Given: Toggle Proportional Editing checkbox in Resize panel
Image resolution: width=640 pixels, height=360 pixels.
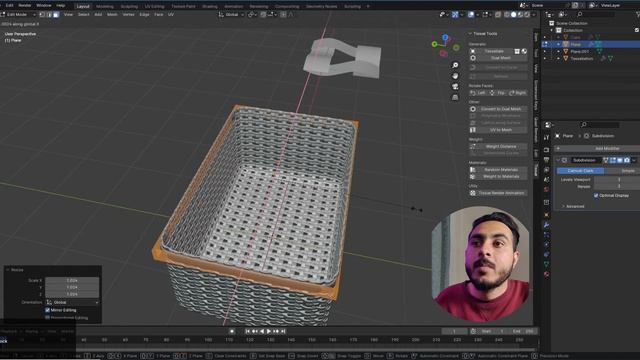Looking at the screenshot, I should pyautogui.click(x=47, y=317).
